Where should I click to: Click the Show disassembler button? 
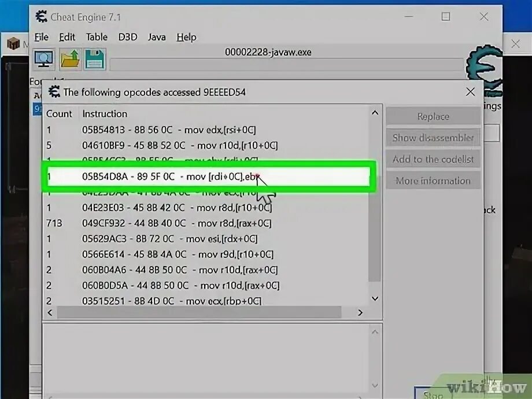(433, 138)
